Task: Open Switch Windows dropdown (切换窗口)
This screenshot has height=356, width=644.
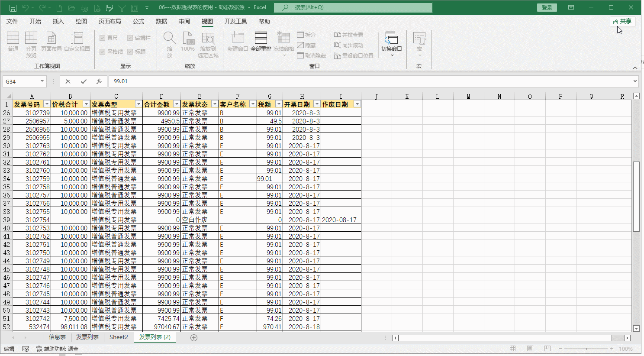Action: click(x=392, y=45)
